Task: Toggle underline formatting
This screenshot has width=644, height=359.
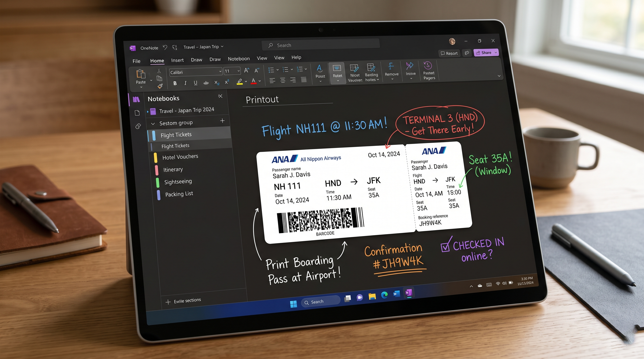Action: [x=195, y=83]
